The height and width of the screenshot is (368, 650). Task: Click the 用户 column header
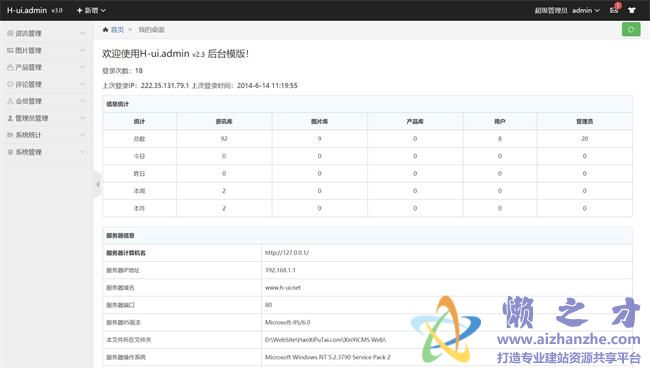click(x=500, y=121)
